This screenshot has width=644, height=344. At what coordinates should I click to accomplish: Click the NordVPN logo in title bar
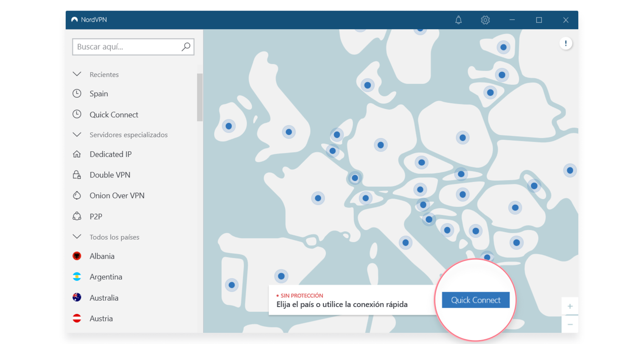(x=75, y=20)
